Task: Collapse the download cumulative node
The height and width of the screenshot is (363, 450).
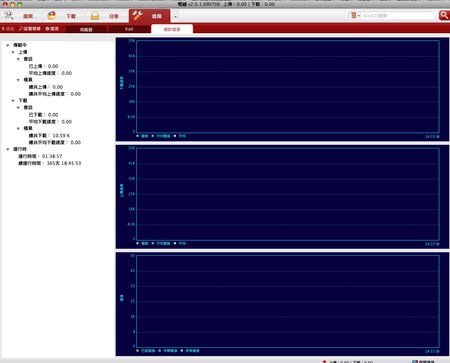Action: tap(18, 128)
